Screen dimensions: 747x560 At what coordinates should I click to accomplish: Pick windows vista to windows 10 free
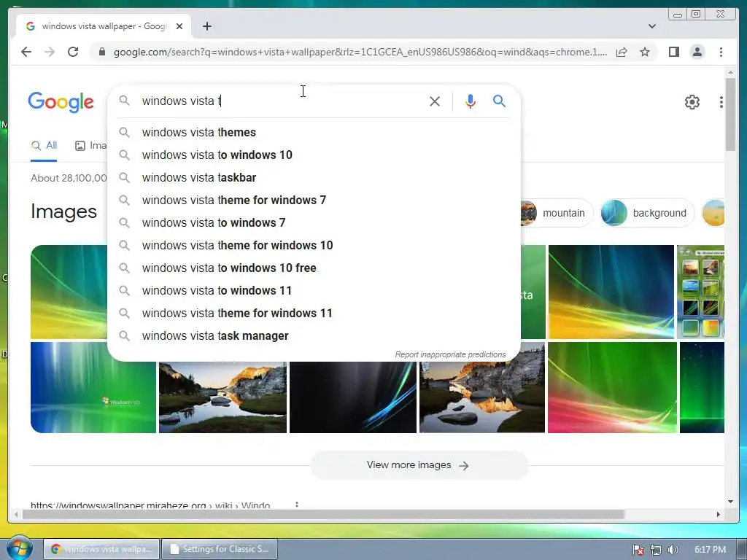(x=314, y=268)
